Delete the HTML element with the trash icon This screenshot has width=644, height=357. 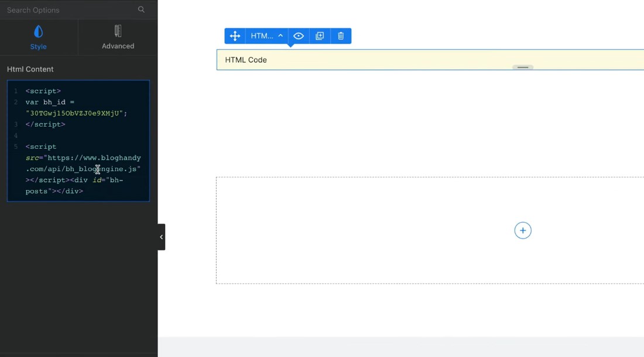coord(341,36)
